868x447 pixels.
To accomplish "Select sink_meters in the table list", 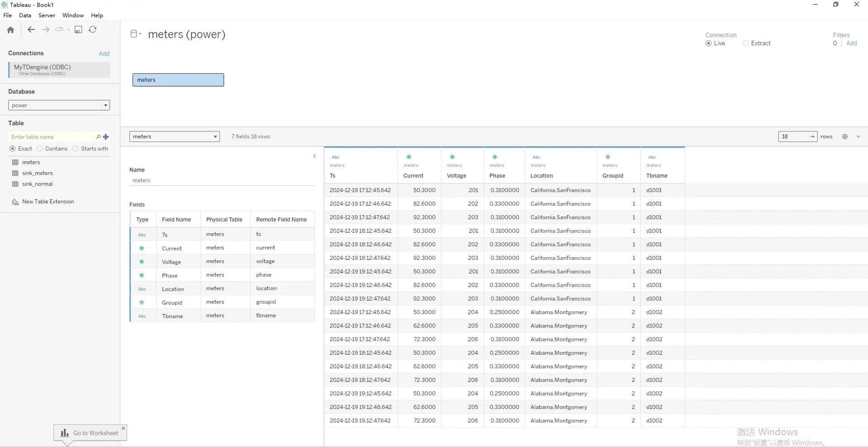I will point(38,173).
